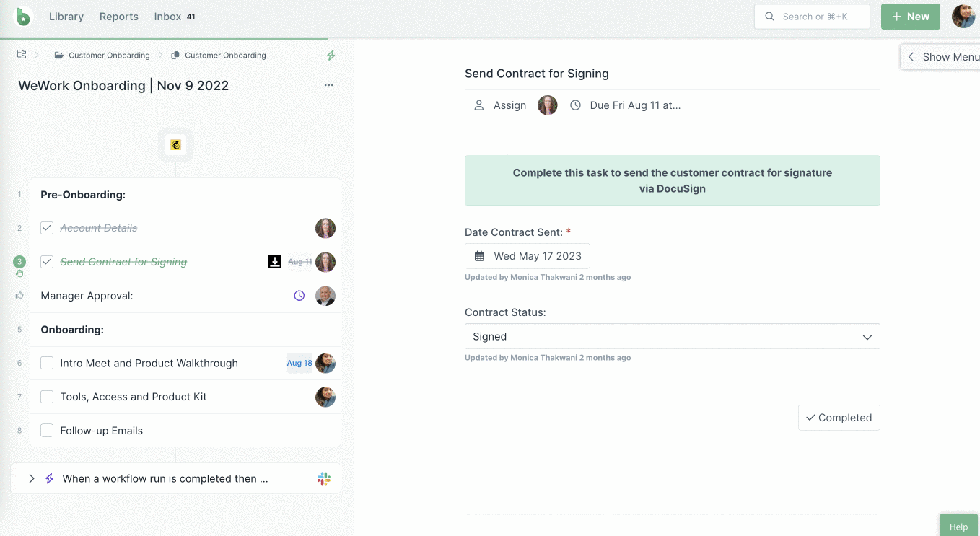The width and height of the screenshot is (980, 536).
Task: Click Aug 18 due date badge
Action: tap(299, 363)
